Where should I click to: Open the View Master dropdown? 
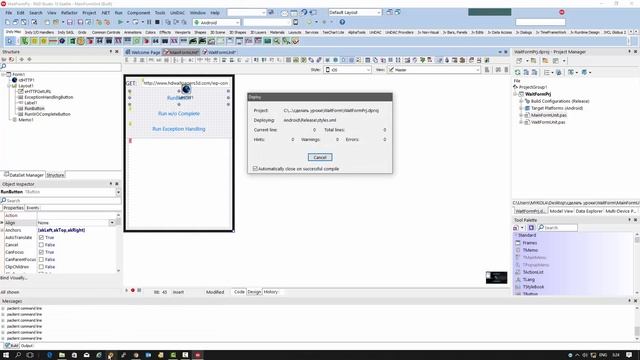click(478, 70)
